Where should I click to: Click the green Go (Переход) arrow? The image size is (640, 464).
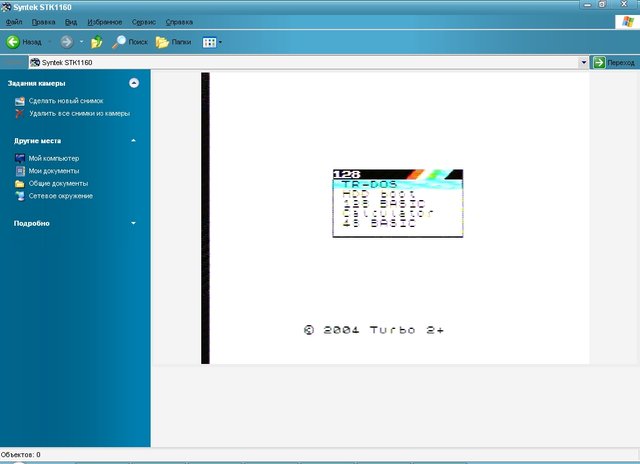point(599,62)
